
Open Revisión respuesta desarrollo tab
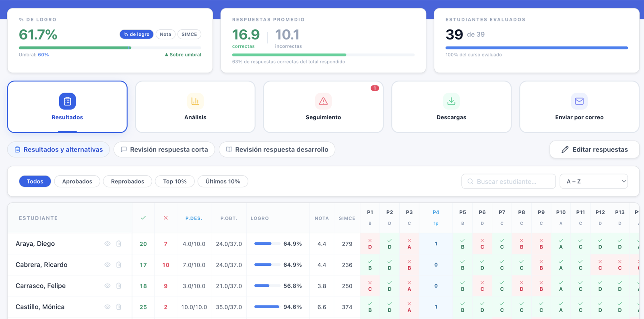(277, 149)
